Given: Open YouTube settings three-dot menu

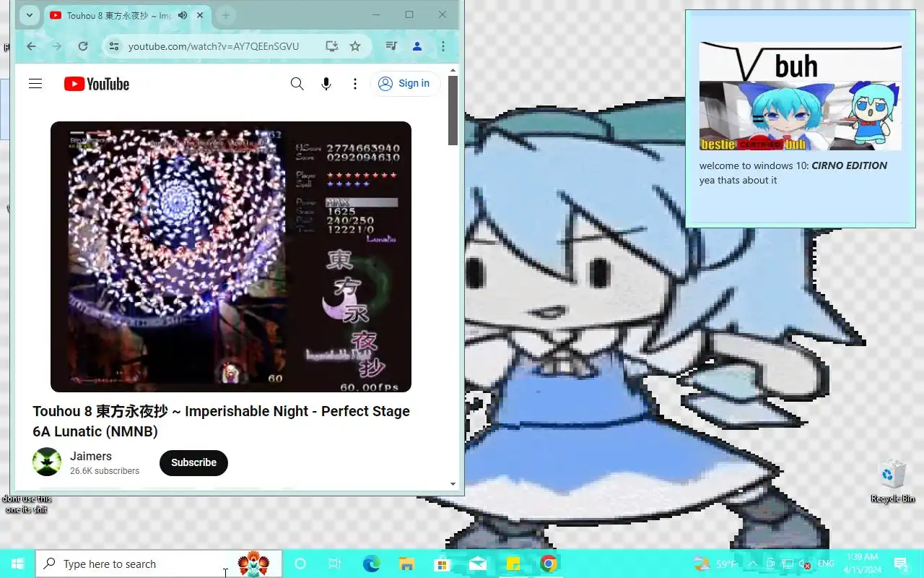Looking at the screenshot, I should tap(355, 84).
